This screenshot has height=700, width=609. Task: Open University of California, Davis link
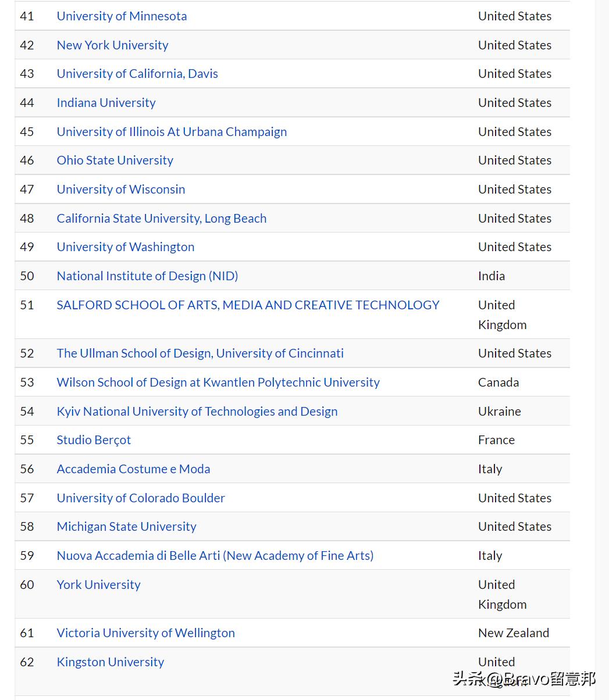137,74
